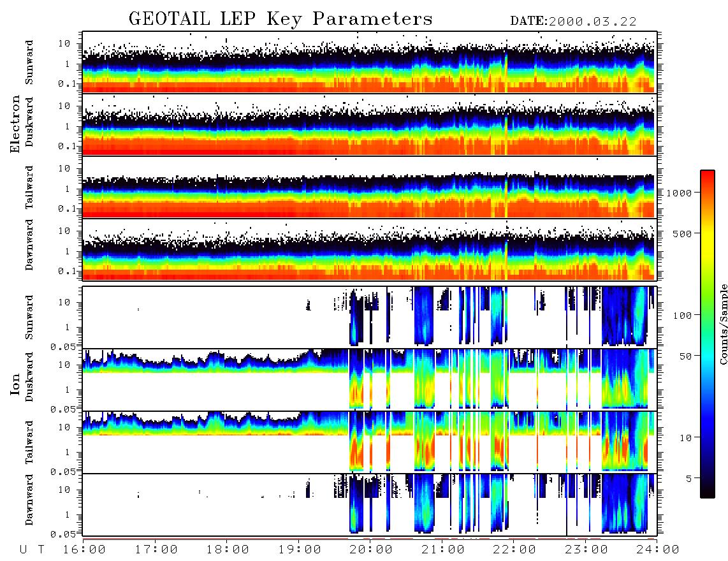The image size is (728, 561).
Task: Select the 19:00 time tick label
Action: tap(300, 550)
